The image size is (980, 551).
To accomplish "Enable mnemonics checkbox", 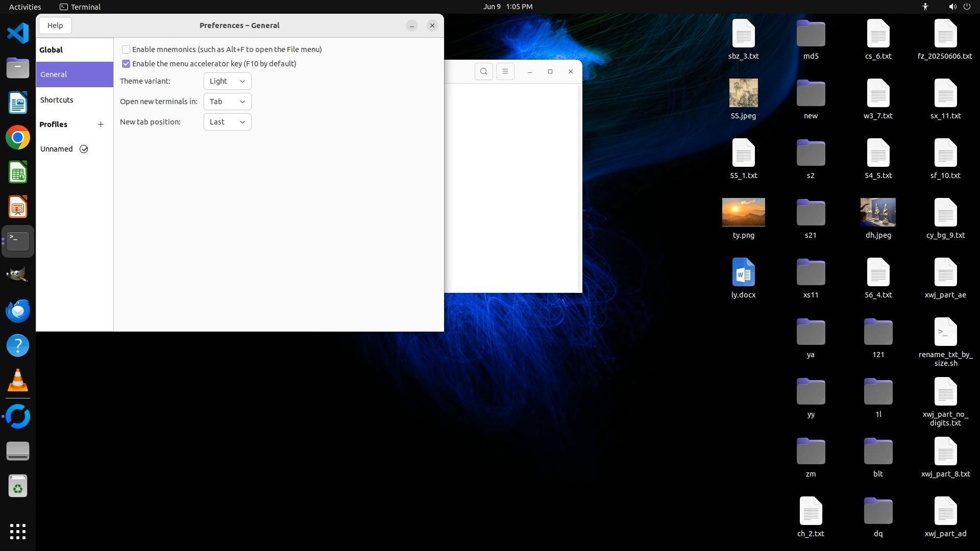I will [126, 49].
